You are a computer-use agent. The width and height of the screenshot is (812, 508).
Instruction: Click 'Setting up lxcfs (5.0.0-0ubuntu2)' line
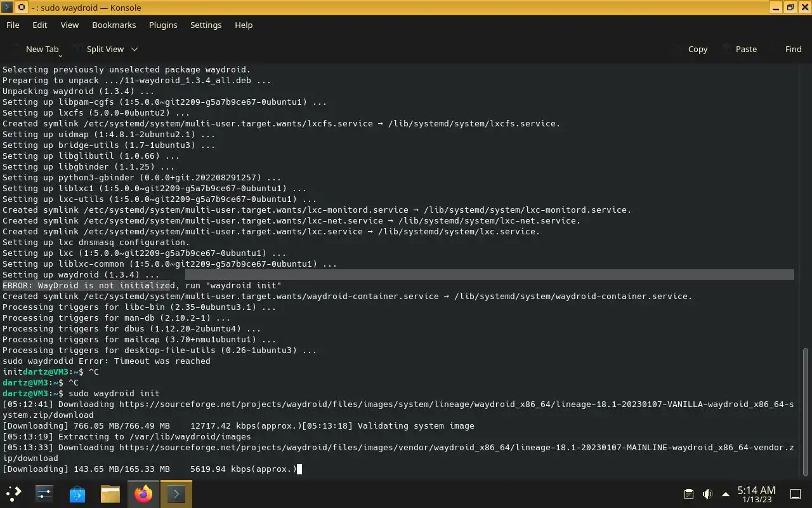point(96,112)
